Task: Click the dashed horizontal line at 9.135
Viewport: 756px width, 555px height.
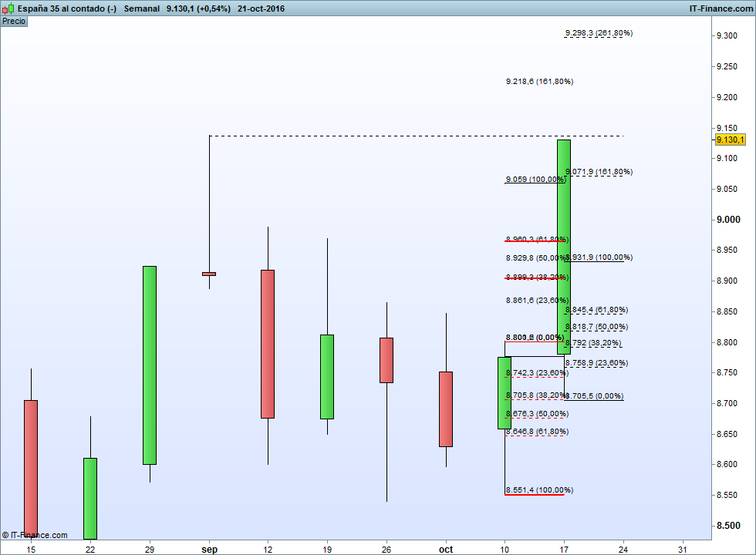Action: click(417, 136)
